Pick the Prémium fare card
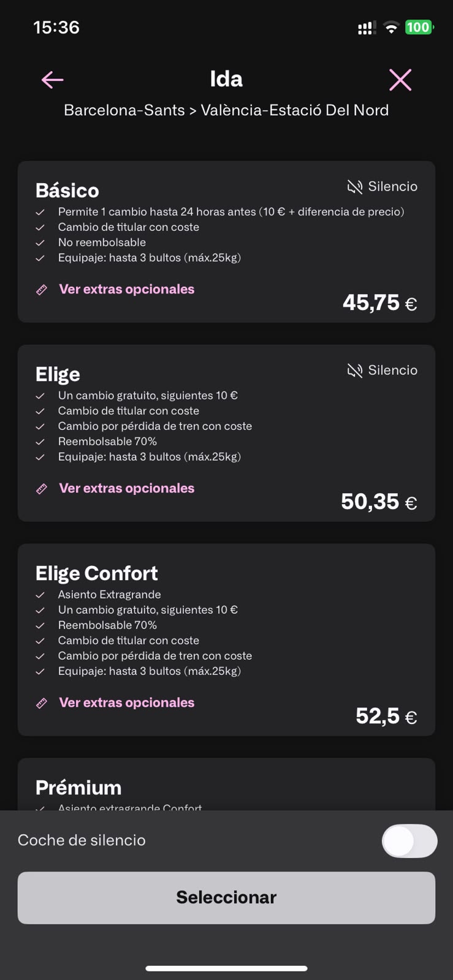 coord(226,785)
